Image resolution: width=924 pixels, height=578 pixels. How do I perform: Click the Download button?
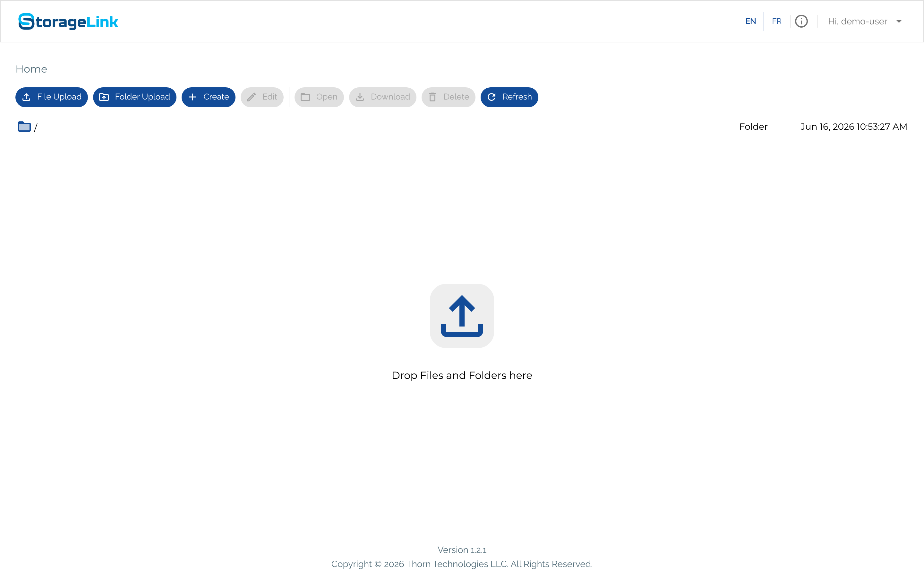click(382, 97)
